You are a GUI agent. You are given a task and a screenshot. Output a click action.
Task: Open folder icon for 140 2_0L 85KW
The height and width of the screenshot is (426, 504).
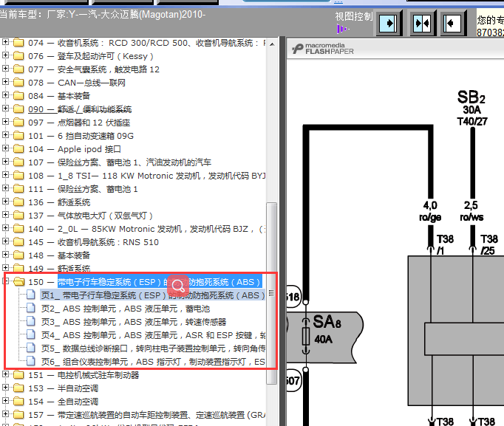(18, 229)
